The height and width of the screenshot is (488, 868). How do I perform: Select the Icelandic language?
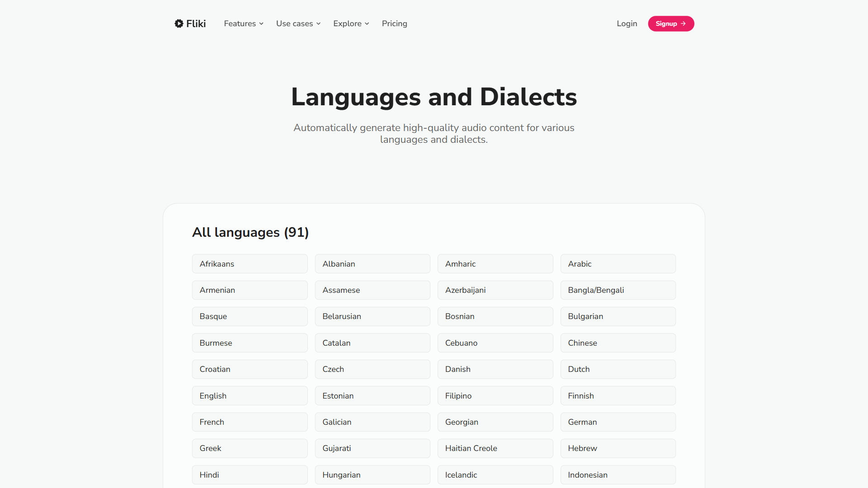click(x=495, y=475)
